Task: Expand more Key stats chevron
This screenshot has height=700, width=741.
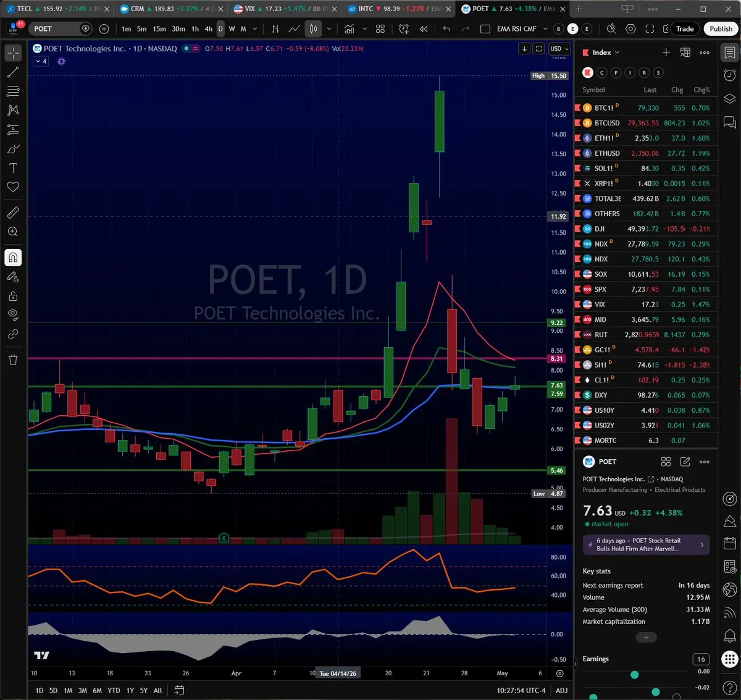Action: [x=646, y=637]
